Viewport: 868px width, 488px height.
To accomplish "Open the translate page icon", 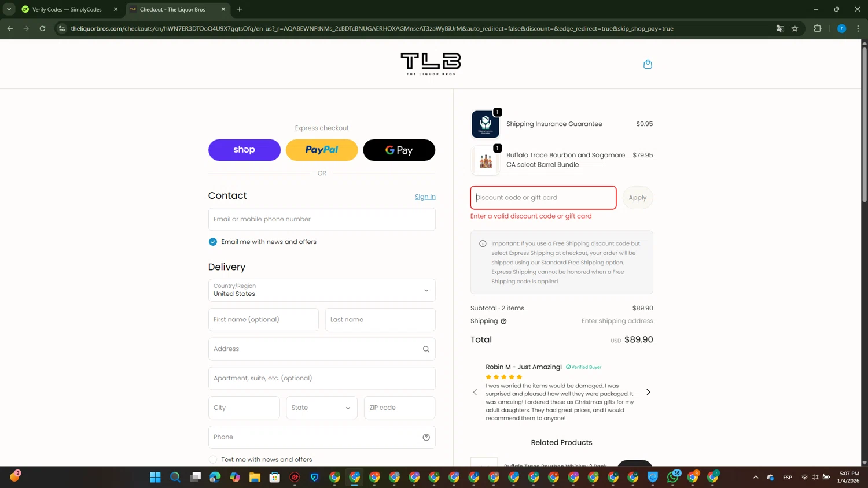I will coord(780,28).
